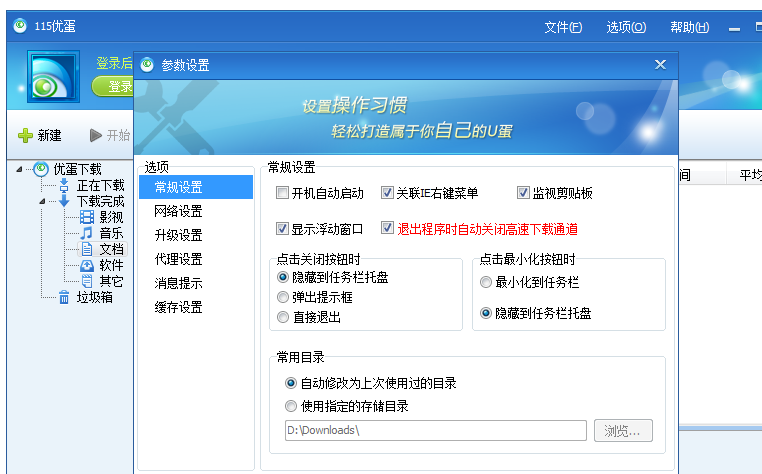Click inside the D:\Downloads\ path field
This screenshot has width=762, height=474.
tap(435, 430)
